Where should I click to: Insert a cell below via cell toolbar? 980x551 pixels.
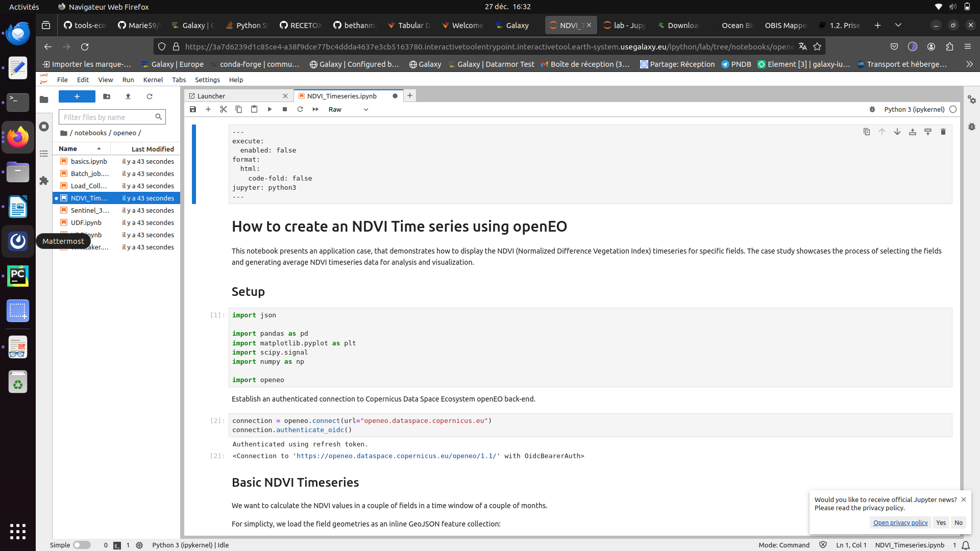click(928, 132)
